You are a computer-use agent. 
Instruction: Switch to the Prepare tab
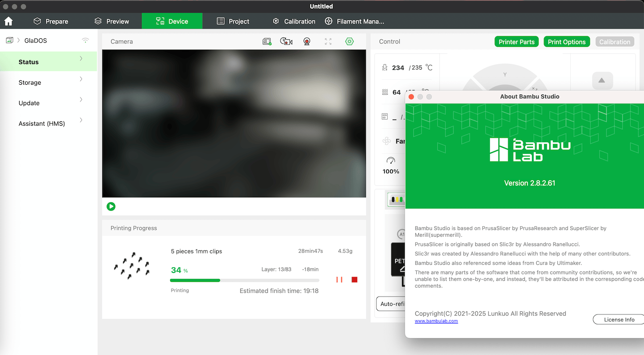51,21
